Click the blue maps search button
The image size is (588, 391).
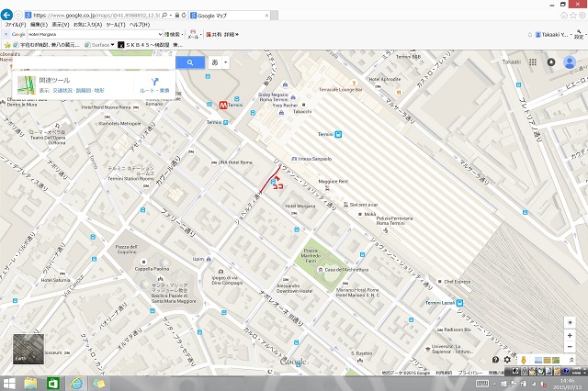tap(190, 62)
